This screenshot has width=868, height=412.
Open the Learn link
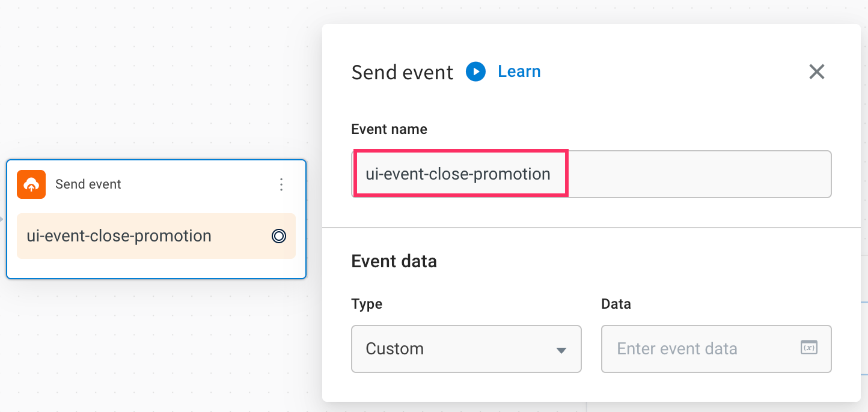coord(519,71)
